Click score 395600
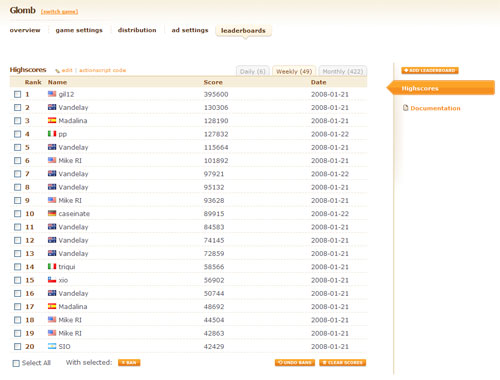The image size is (500, 380). [216, 94]
